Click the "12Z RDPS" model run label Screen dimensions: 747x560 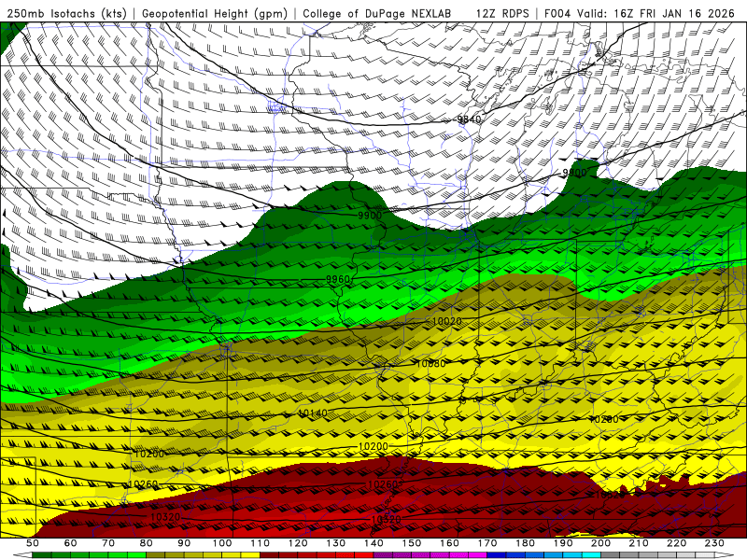(x=502, y=13)
